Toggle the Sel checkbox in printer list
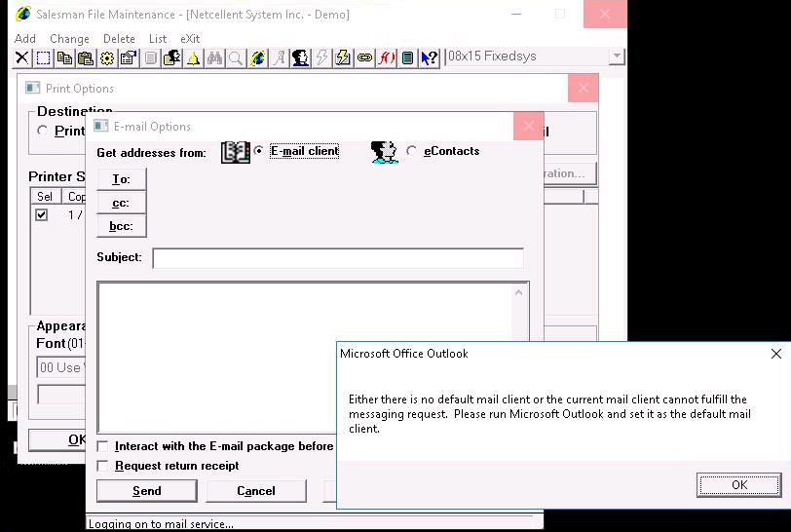This screenshot has height=532, width=791. tap(41, 215)
